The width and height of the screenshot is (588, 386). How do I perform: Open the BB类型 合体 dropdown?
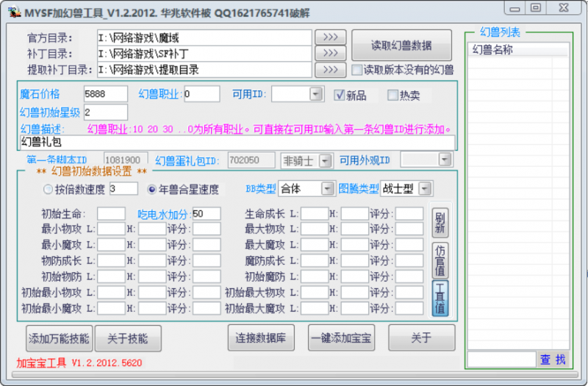coord(328,189)
